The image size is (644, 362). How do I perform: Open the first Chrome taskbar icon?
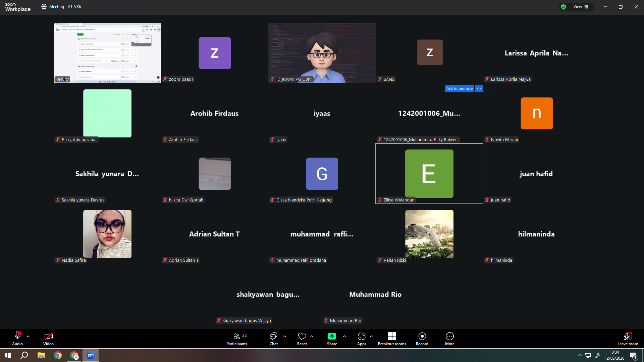coord(58,355)
